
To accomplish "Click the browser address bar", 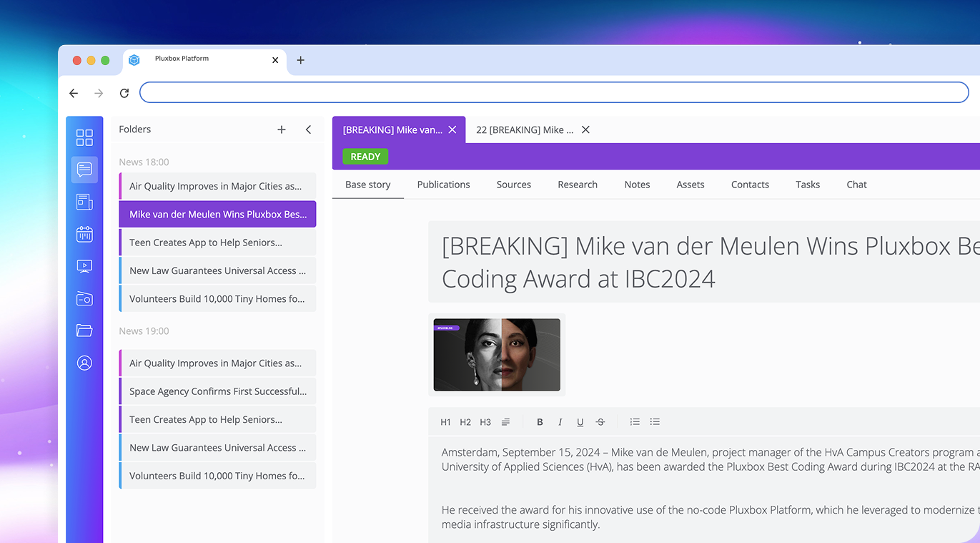I will (554, 92).
